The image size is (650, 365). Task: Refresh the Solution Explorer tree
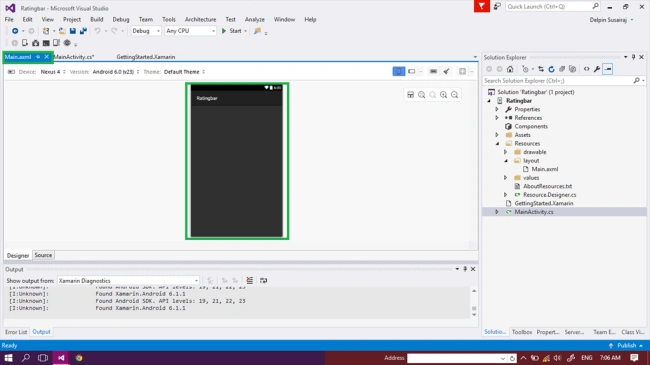click(x=551, y=69)
